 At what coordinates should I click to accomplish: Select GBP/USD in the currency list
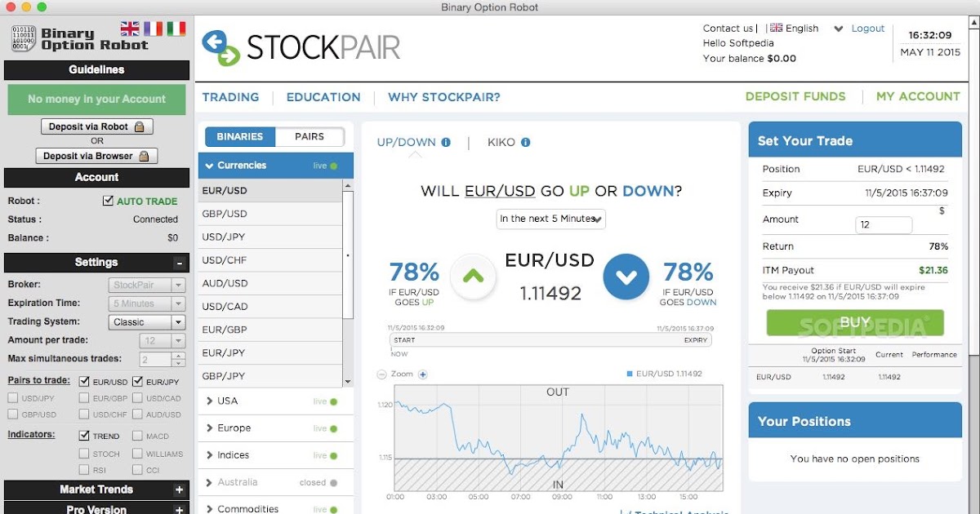271,214
